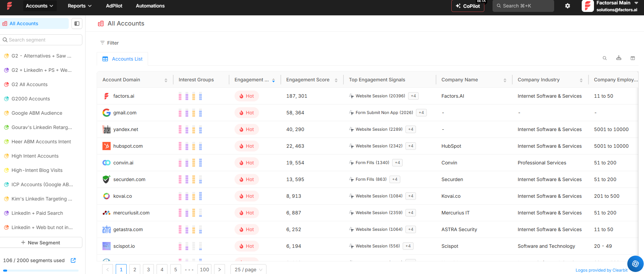The image size is (644, 274).
Task: Go to next page arrow
Action: (x=220, y=269)
